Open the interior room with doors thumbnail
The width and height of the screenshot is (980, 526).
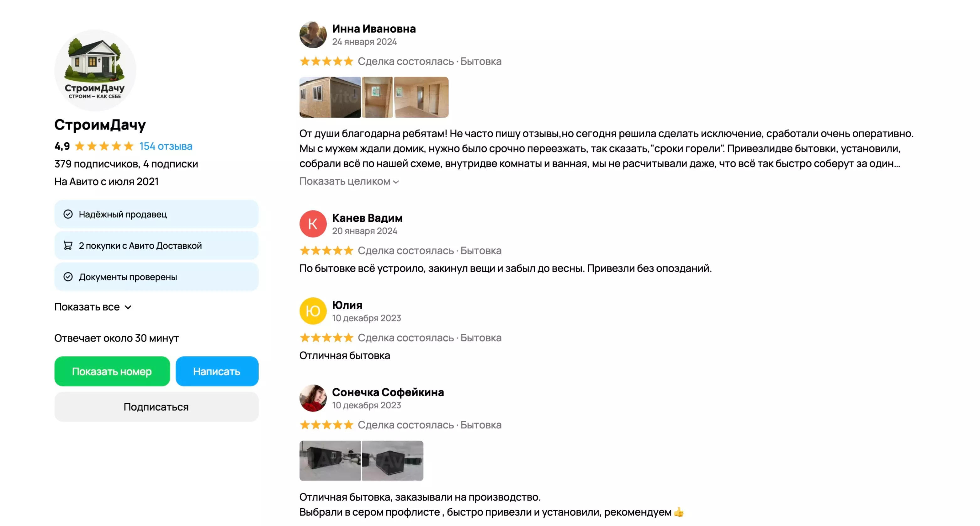[421, 97]
